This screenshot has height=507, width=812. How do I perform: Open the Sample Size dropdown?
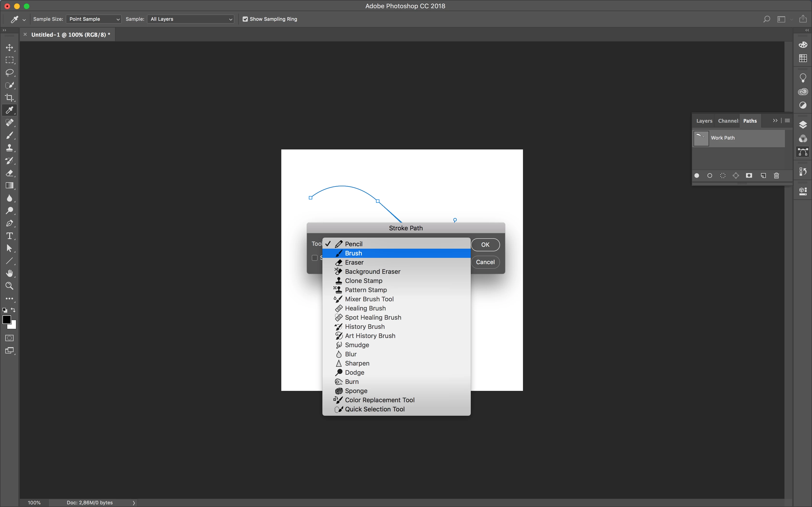[94, 19]
